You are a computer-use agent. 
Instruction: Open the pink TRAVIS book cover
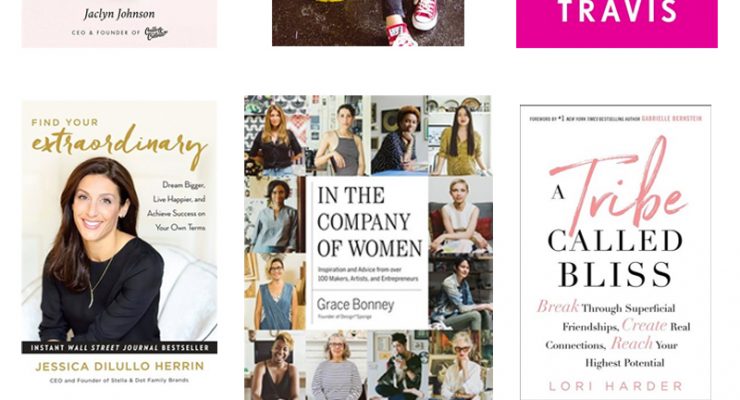[x=616, y=24]
